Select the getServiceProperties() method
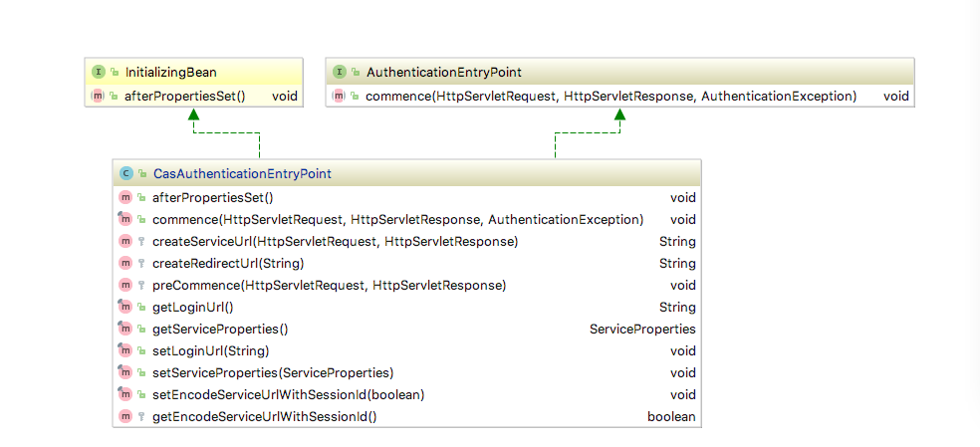Screen dimensions: 980x447 220,330
